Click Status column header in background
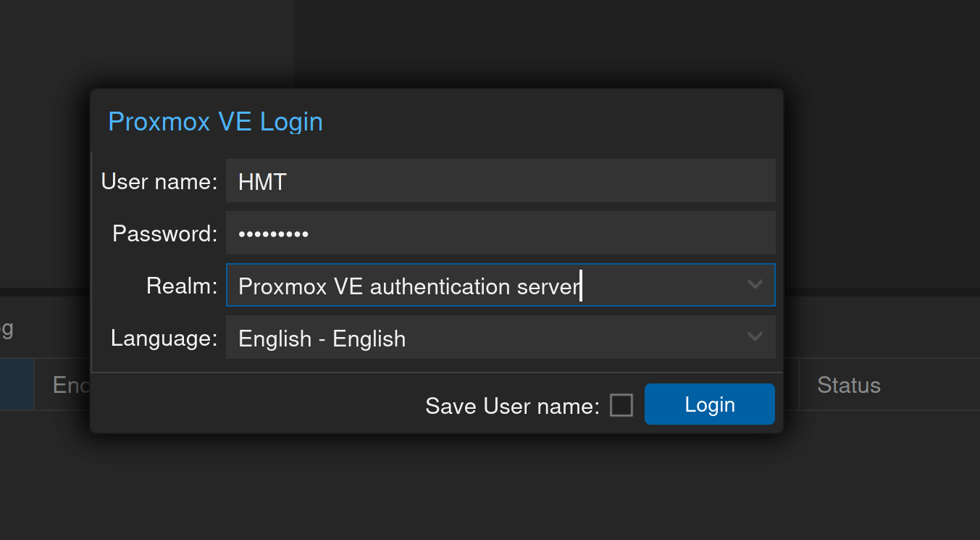 pos(849,385)
